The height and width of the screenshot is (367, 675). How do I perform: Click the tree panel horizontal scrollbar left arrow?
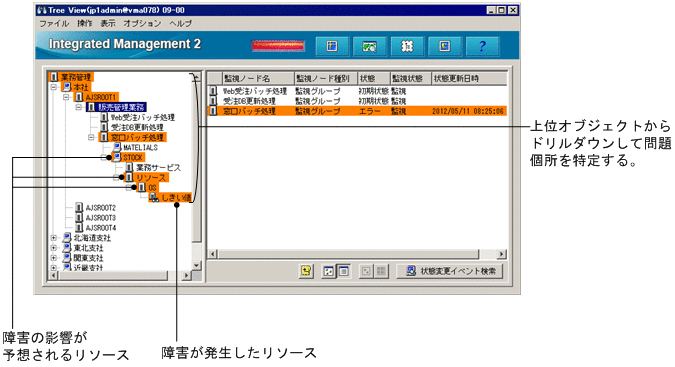click(x=53, y=275)
